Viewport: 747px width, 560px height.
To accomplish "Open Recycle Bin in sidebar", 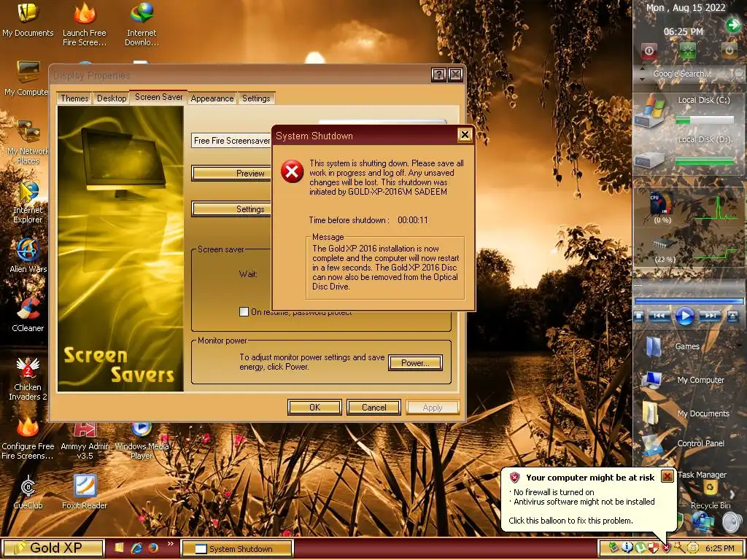I will [x=711, y=494].
